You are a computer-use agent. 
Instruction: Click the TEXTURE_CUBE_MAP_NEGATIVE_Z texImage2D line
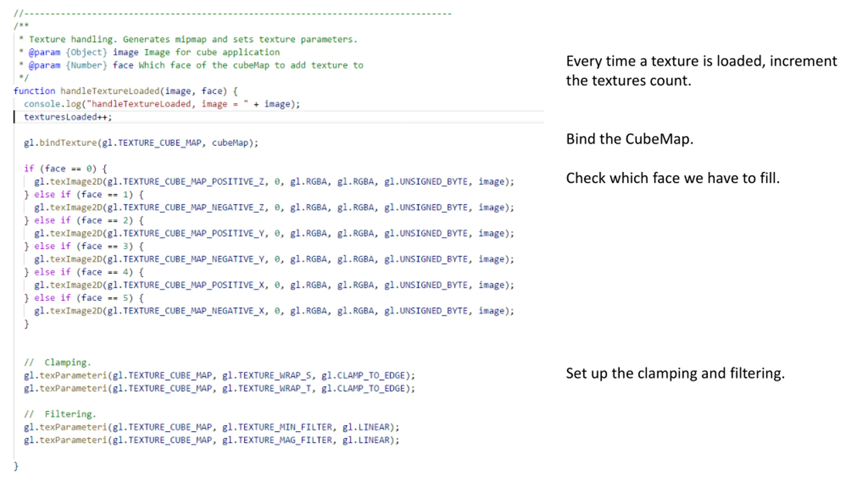pyautogui.click(x=274, y=207)
